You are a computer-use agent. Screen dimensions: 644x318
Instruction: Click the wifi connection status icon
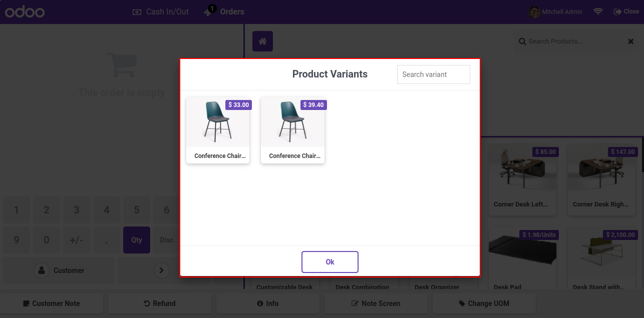click(598, 11)
